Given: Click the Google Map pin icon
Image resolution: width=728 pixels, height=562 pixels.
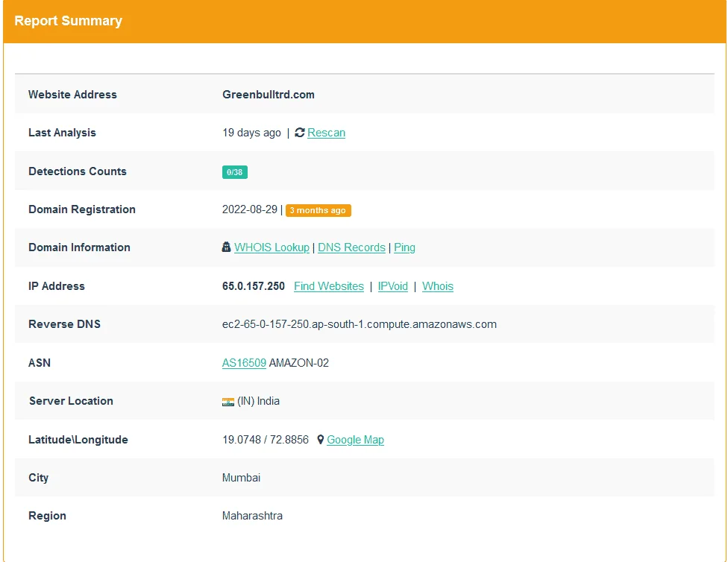Looking at the screenshot, I should click(x=320, y=440).
